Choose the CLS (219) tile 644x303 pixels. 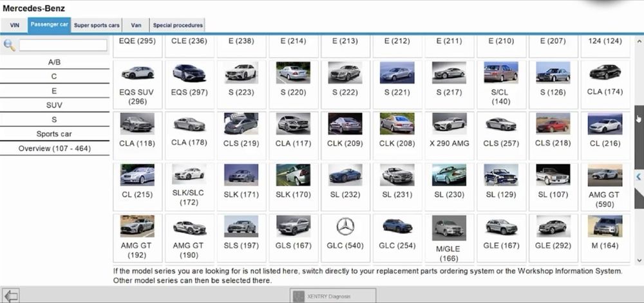tap(241, 135)
